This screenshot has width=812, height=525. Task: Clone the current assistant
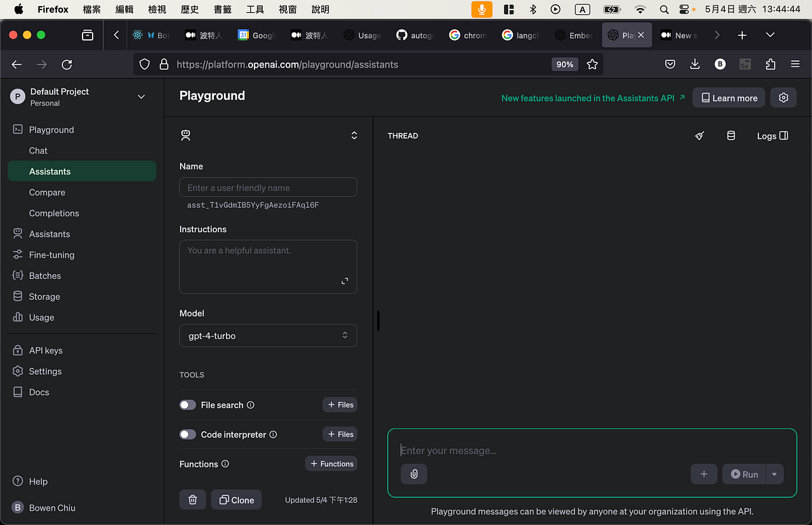tap(236, 499)
